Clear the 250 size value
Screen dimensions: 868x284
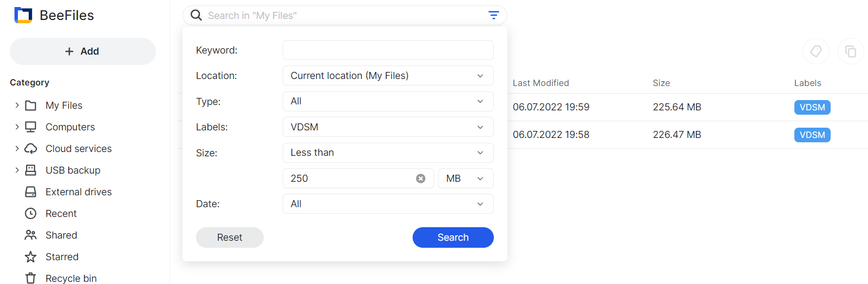pos(421,179)
